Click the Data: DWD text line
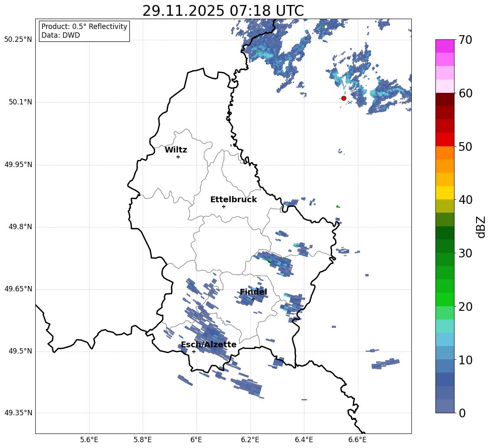This screenshot has width=491, height=448. 61,36
